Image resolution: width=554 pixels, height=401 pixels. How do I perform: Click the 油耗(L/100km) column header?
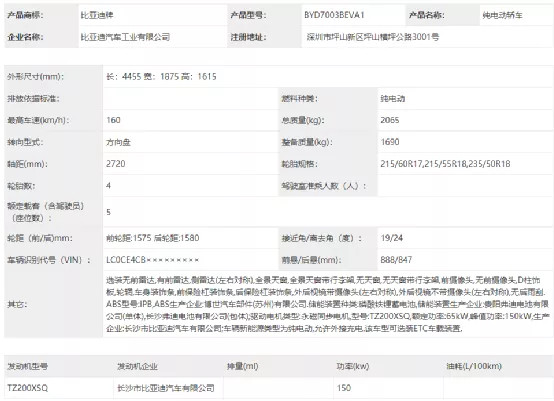click(x=474, y=366)
